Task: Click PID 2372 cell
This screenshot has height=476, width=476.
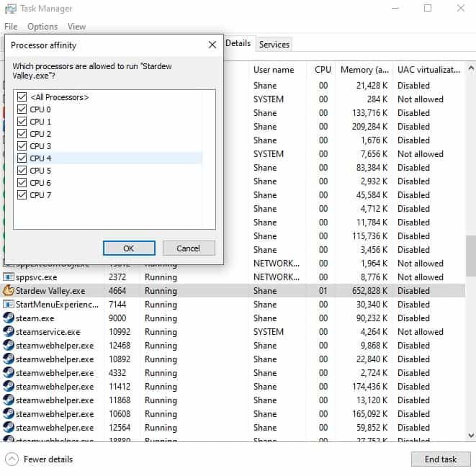Action: [117, 277]
